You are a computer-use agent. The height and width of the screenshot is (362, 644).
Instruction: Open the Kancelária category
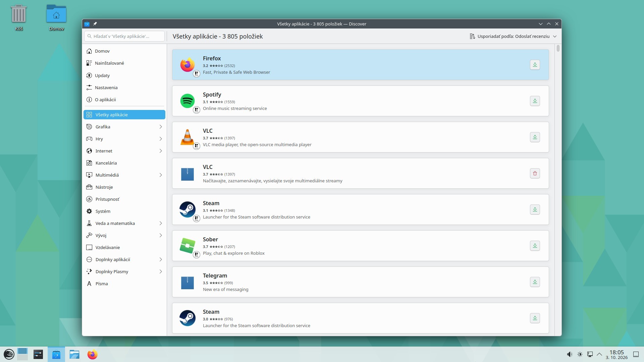pyautogui.click(x=124, y=163)
